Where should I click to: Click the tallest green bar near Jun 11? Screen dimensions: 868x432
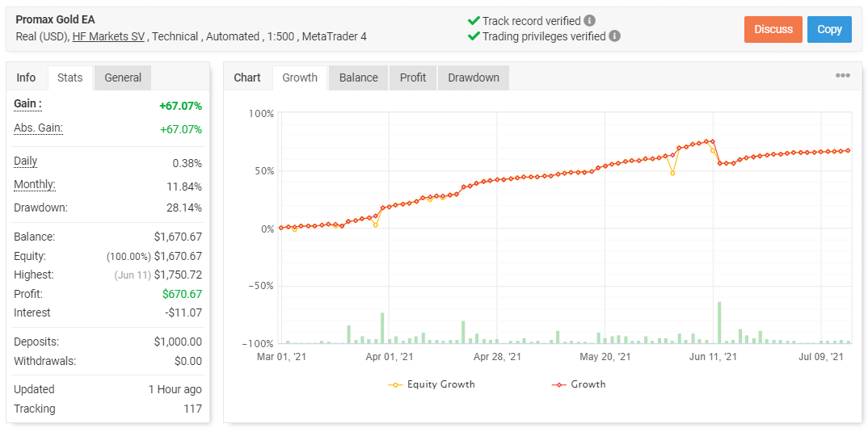pos(719,322)
